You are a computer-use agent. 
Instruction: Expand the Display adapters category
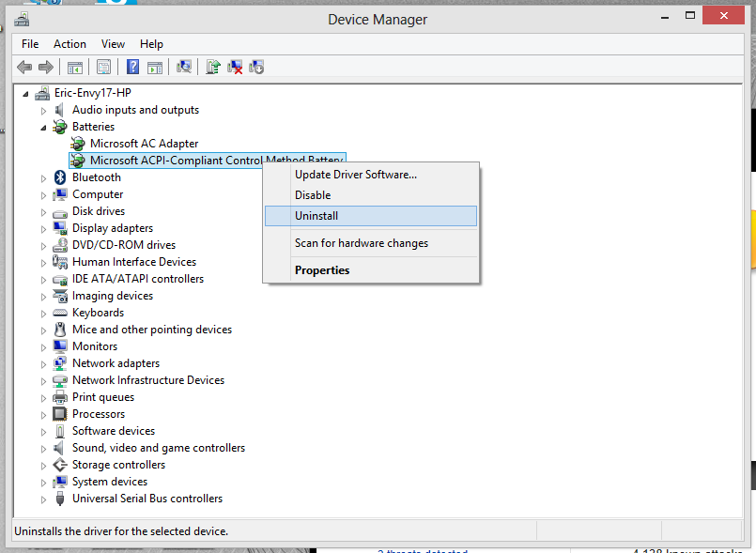pyautogui.click(x=43, y=228)
